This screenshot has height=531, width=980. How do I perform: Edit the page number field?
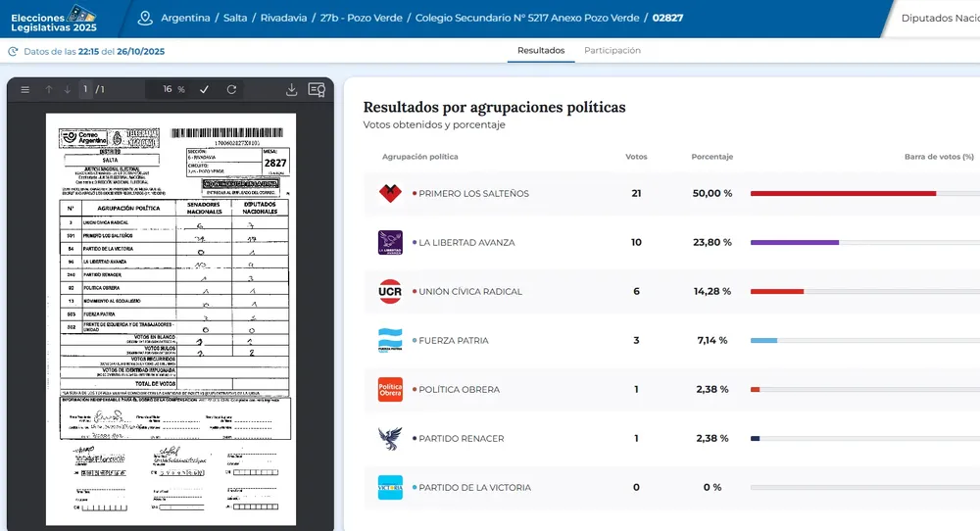click(86, 89)
